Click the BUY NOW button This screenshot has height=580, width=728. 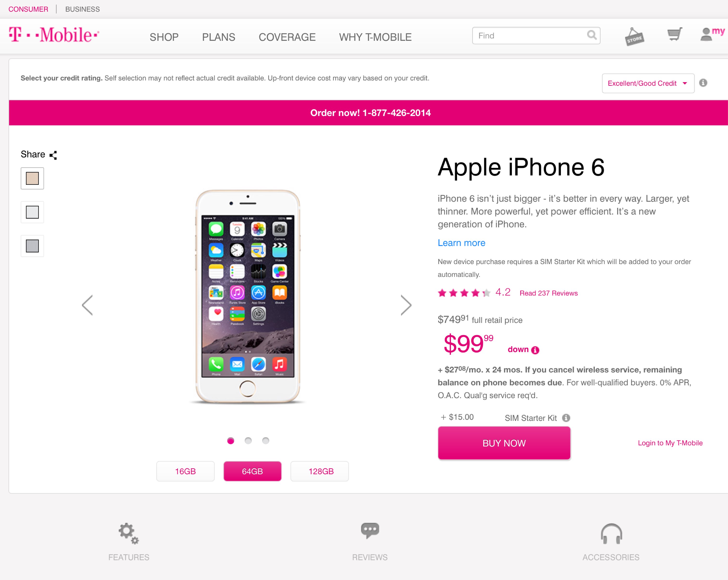point(504,443)
